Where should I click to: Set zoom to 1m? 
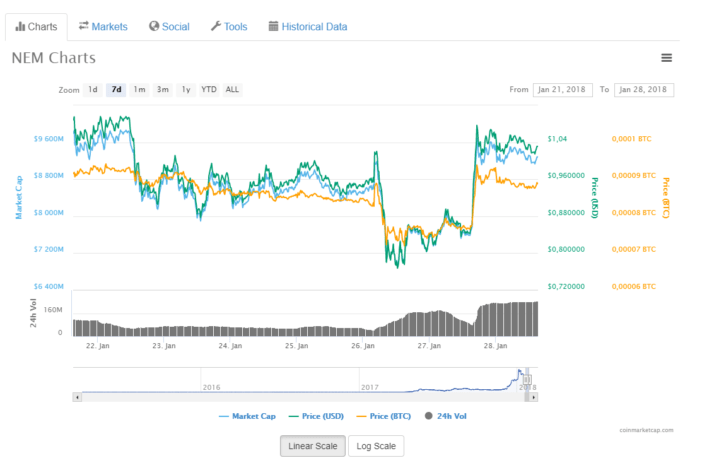pos(140,90)
